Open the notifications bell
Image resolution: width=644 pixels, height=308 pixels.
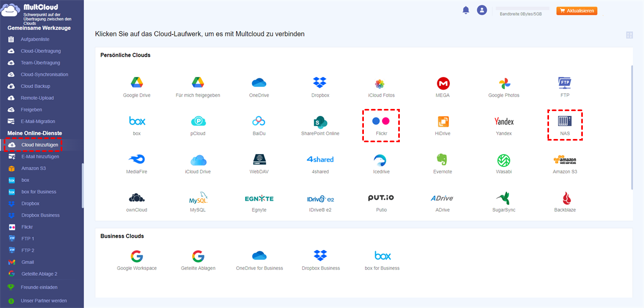(466, 10)
